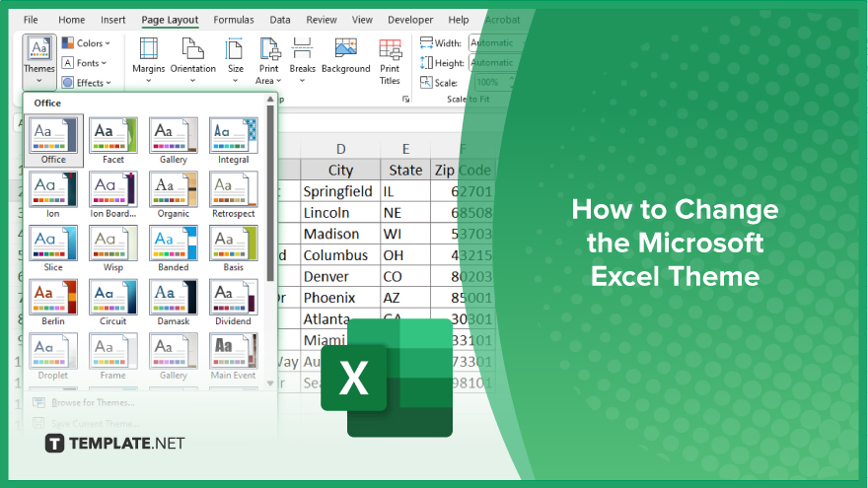Viewport: 868px width, 488px height.
Task: Apply the Retrospect theme
Action: pos(233,195)
